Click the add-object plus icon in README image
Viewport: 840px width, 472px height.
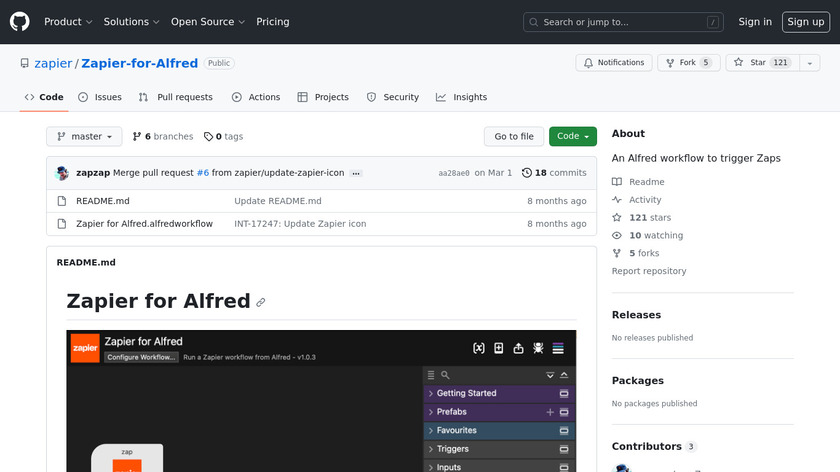[499, 348]
